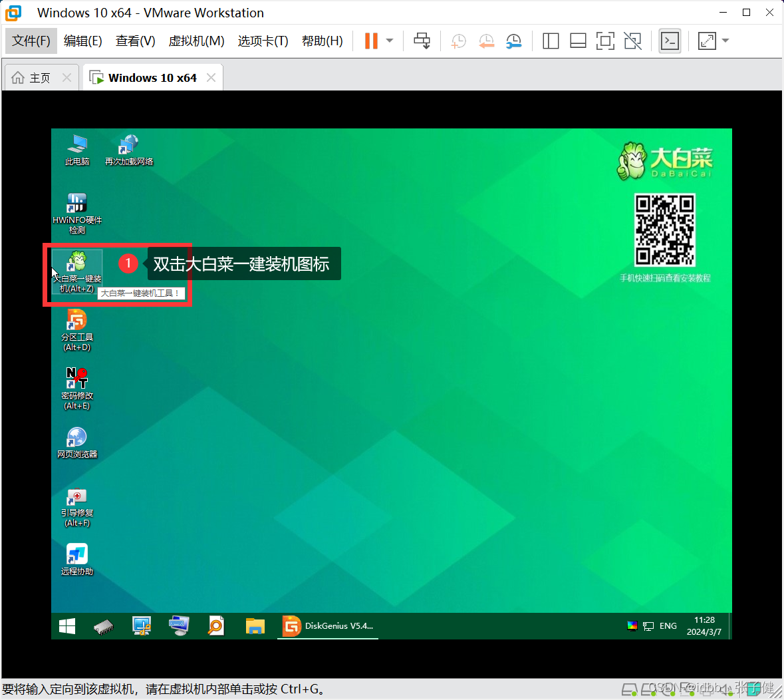Select the 密码修改 (Alt+E) desktop icon
This screenshot has height=700, width=784.
coord(77,389)
